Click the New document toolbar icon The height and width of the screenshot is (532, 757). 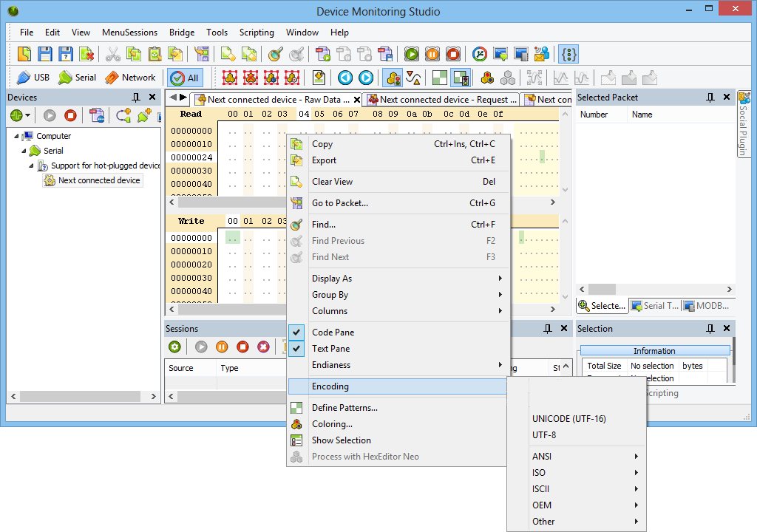pos(24,54)
